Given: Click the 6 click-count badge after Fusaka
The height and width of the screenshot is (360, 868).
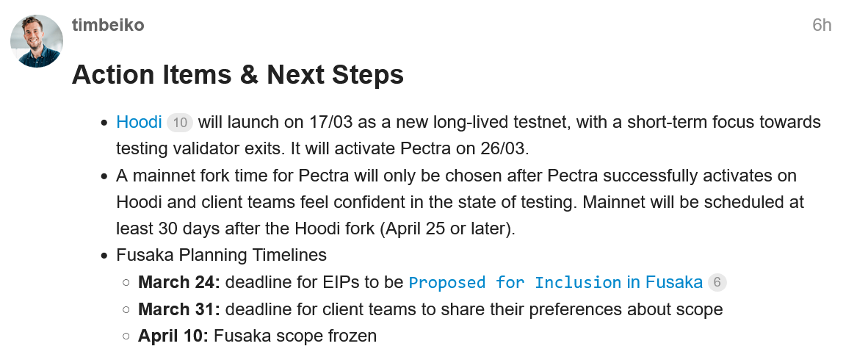Looking at the screenshot, I should [x=717, y=282].
